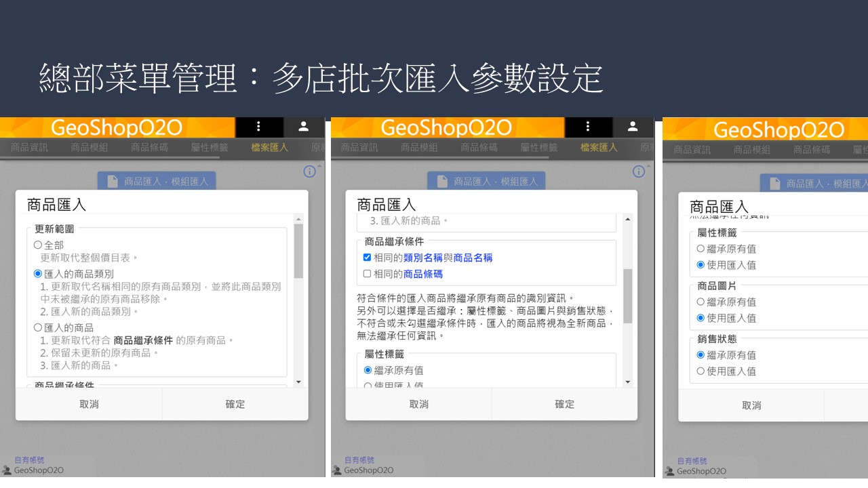Select 繼承原有值 under 商品圖片 in right dialog
The height and width of the screenshot is (488, 868).
[701, 302]
